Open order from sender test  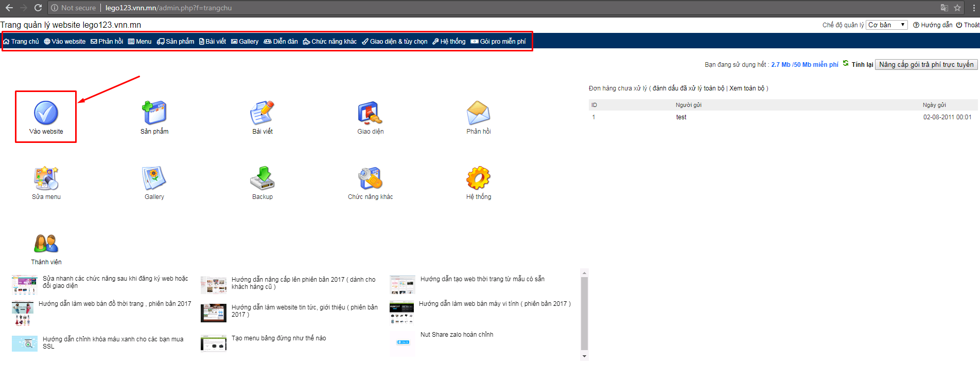[681, 117]
